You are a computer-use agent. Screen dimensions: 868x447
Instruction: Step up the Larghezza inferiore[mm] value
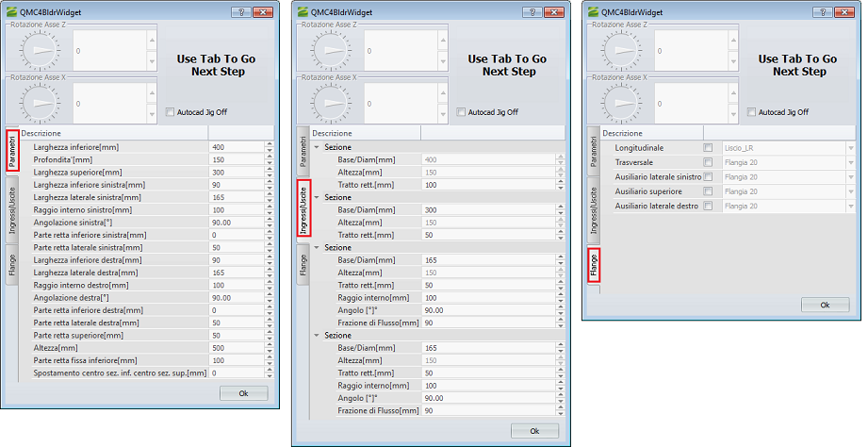click(x=270, y=144)
